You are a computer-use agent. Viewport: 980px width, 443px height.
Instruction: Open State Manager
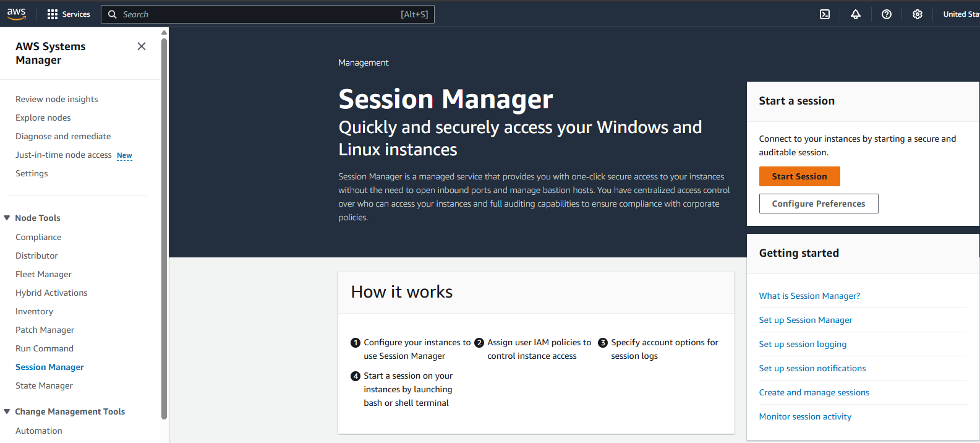point(44,385)
